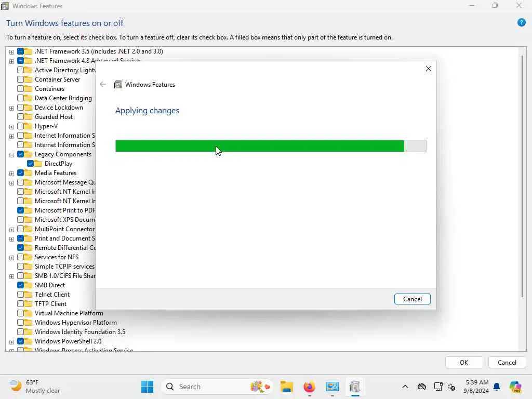
Task: Click the feature list vertical scrollbar
Action: pos(522,177)
